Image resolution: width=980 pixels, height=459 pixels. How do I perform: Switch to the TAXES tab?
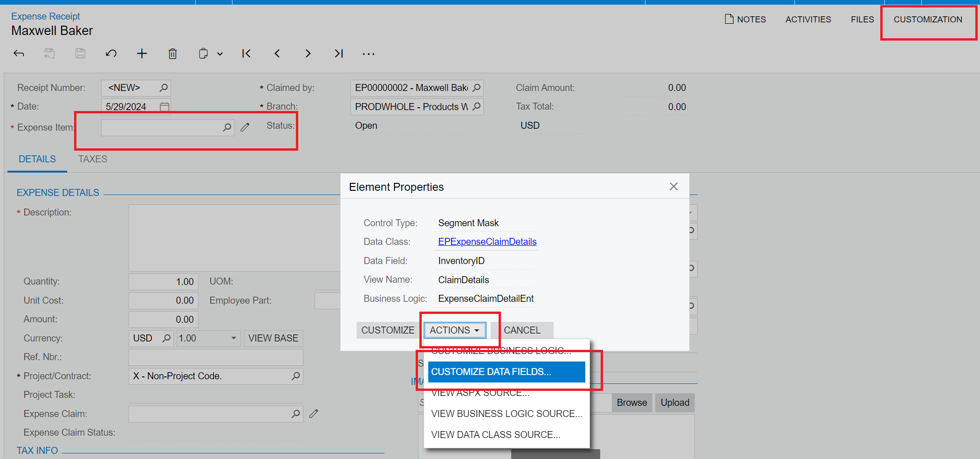pyautogui.click(x=93, y=159)
